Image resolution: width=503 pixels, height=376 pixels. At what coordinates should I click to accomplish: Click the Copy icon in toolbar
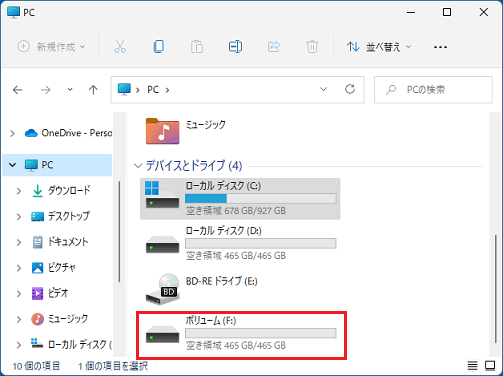click(159, 47)
